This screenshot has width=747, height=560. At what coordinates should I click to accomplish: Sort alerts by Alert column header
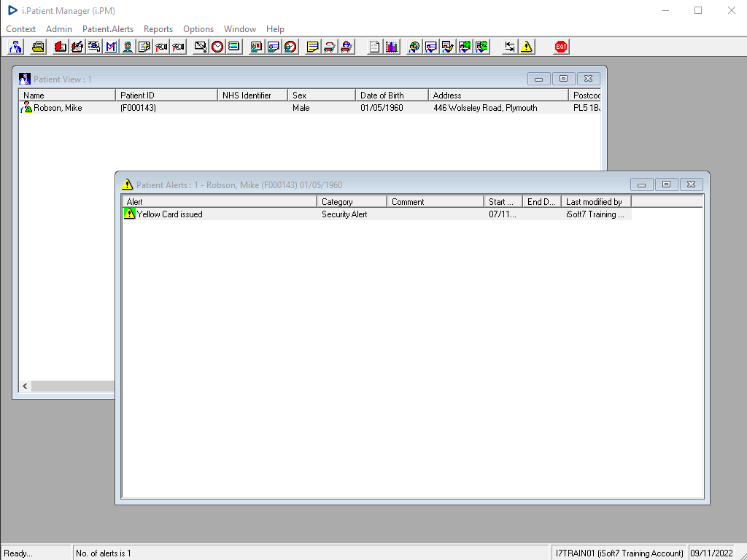coord(219,202)
